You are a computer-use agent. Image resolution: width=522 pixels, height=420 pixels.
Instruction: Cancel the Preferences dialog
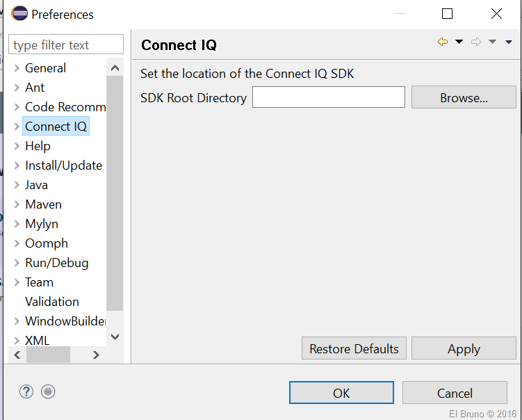point(455,393)
